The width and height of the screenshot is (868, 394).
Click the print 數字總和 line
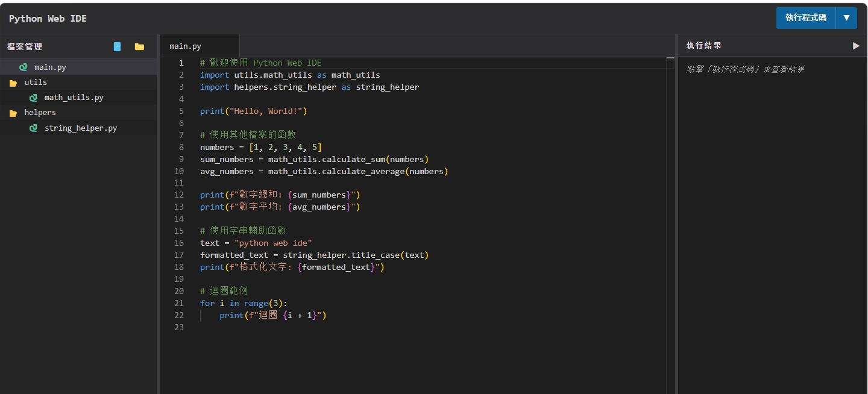coord(280,195)
